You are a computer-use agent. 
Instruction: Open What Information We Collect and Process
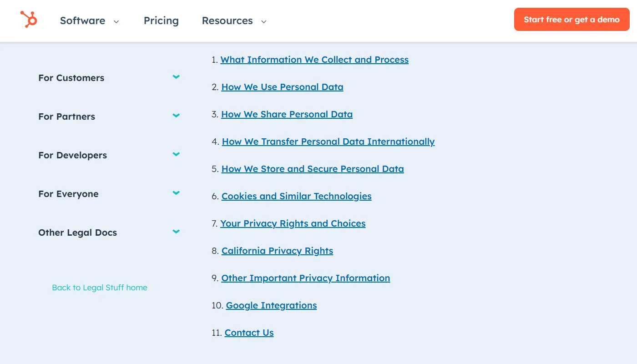(314, 60)
